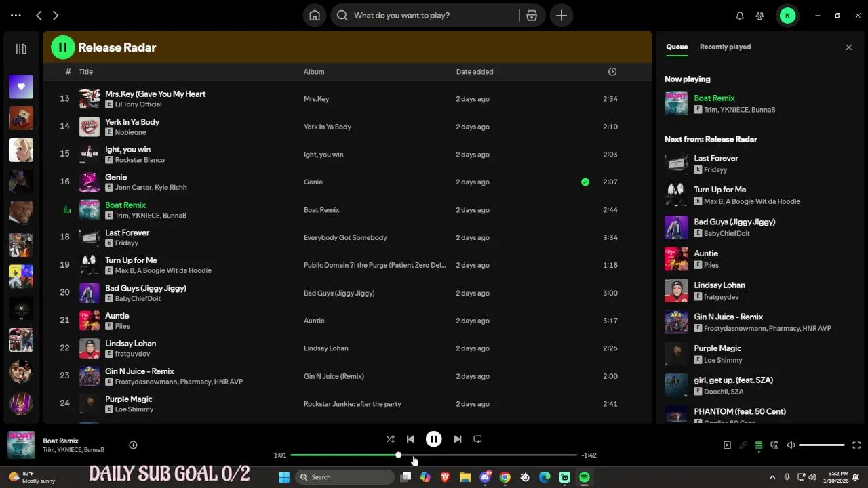This screenshot has height=488, width=868.
Task: Open the Liked Songs heart playlist
Action: pyautogui.click(x=21, y=87)
